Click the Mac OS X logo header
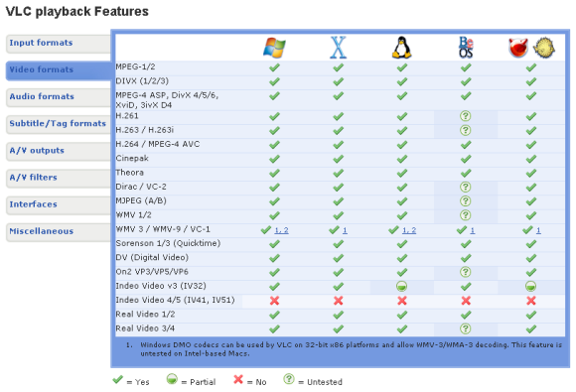This screenshot has height=392, width=576. 338,48
